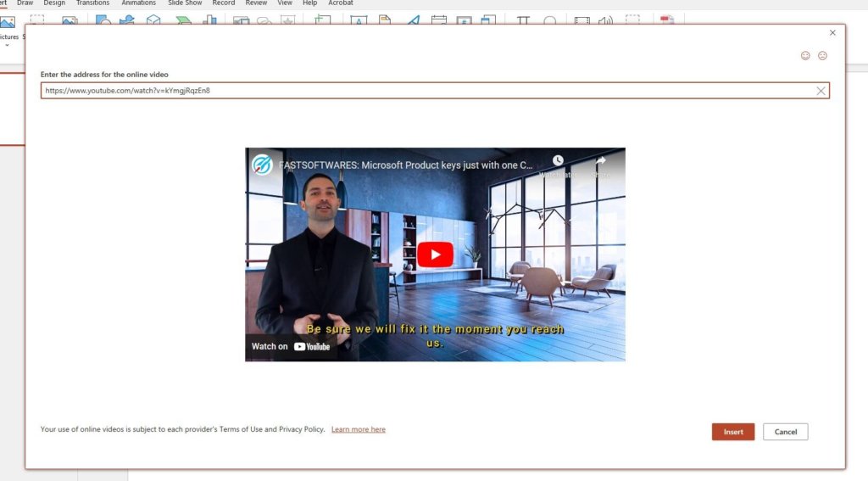Open Watch on YouTube link

click(x=291, y=346)
